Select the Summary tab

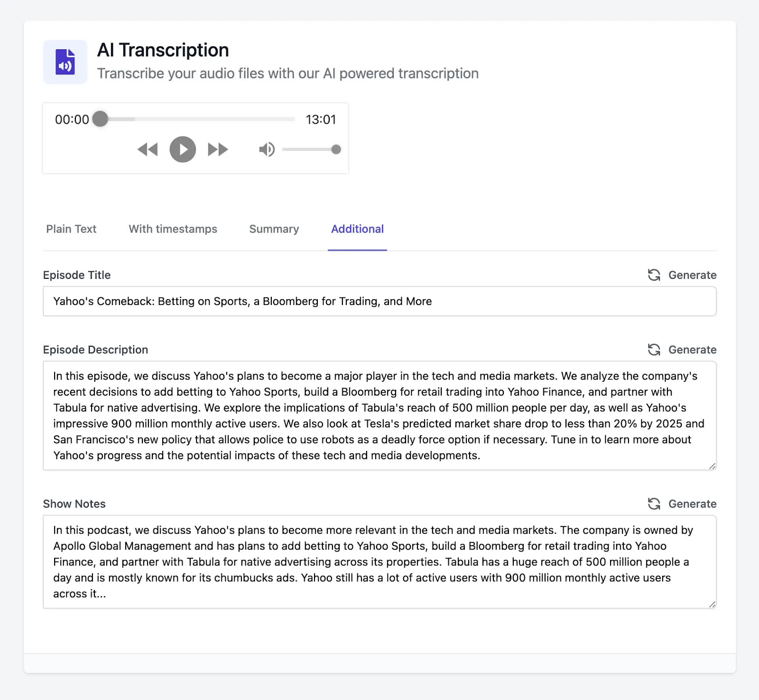274,229
